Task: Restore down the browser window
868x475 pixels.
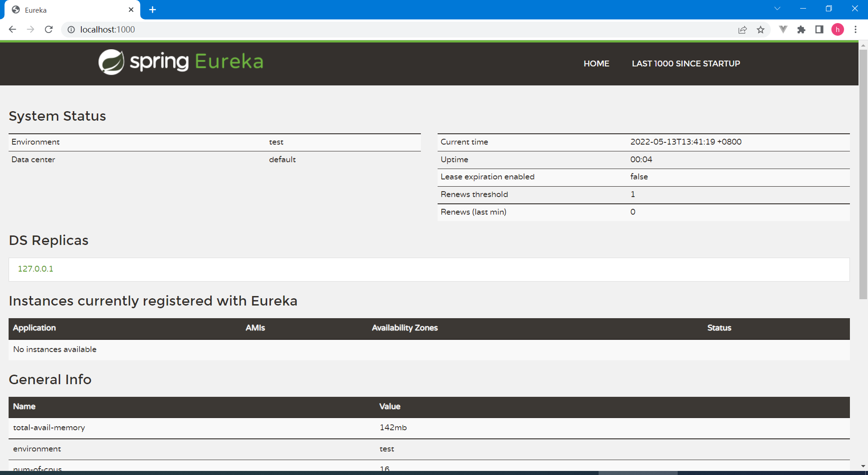Action: [829, 9]
